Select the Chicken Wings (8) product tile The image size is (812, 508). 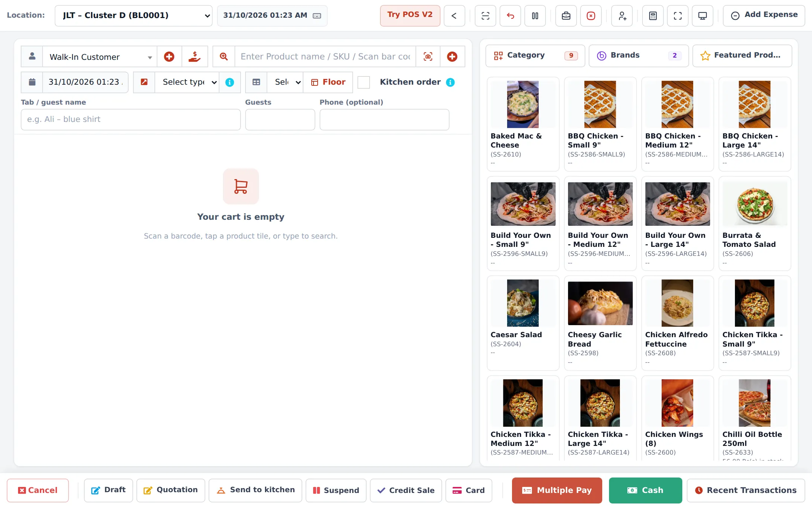(677, 418)
